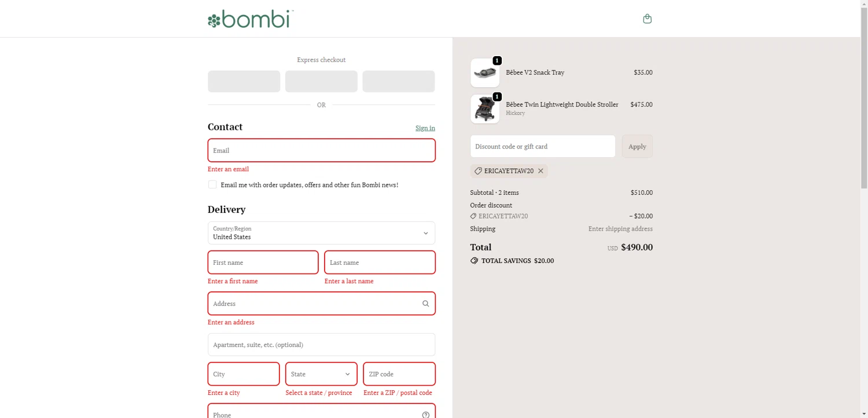Click the 'Select a state / province' error
The width and height of the screenshot is (868, 418).
pos(319,393)
